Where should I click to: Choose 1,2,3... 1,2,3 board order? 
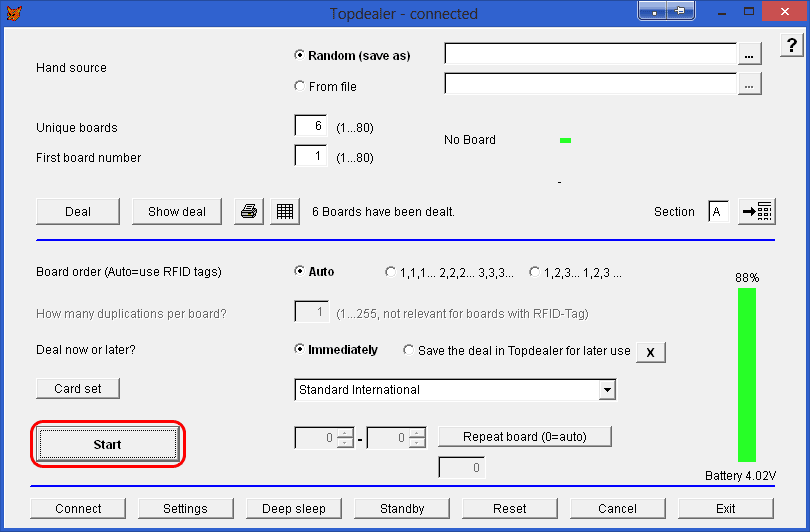(575, 272)
